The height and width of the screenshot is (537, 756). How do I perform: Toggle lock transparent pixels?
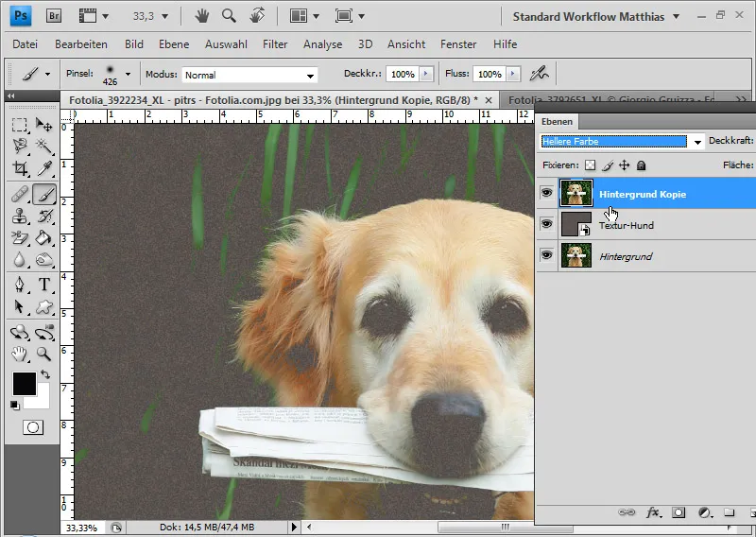point(590,165)
